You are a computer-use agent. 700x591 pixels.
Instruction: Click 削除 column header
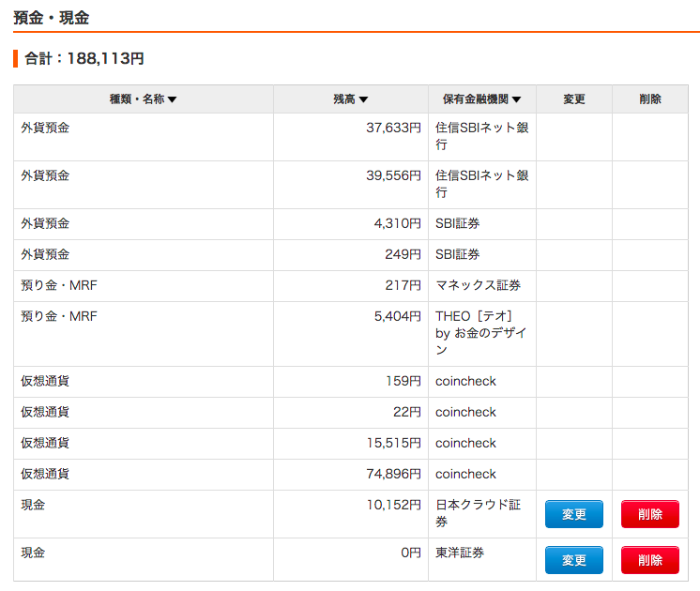650,99
